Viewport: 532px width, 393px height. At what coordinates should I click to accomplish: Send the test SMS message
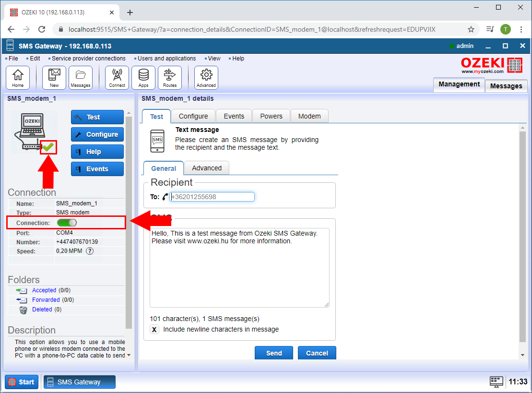pos(273,353)
